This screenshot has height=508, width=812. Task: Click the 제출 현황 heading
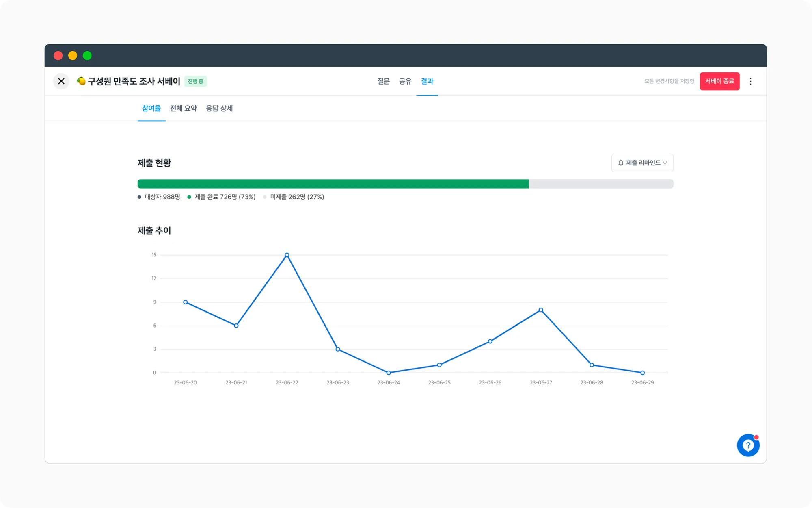[154, 163]
